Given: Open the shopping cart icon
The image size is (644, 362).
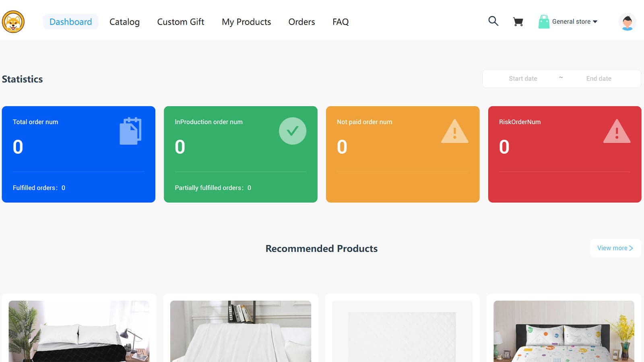Looking at the screenshot, I should click(x=518, y=21).
